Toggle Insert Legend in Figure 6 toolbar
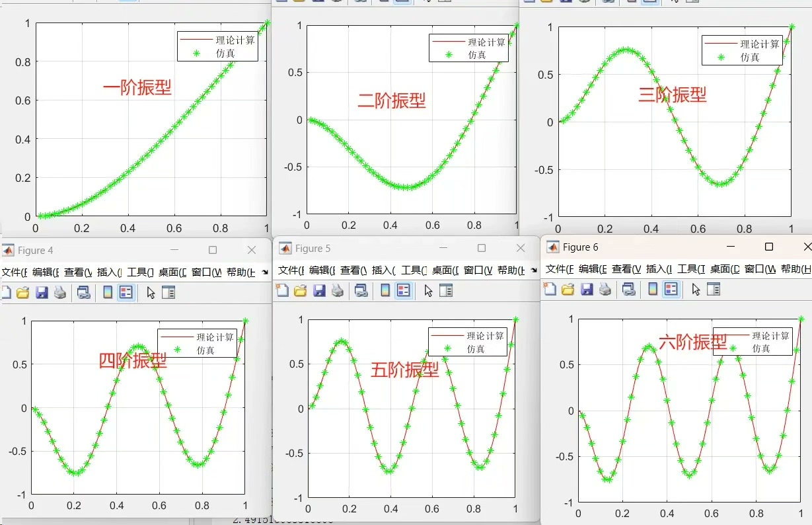The image size is (812, 525). [x=671, y=288]
